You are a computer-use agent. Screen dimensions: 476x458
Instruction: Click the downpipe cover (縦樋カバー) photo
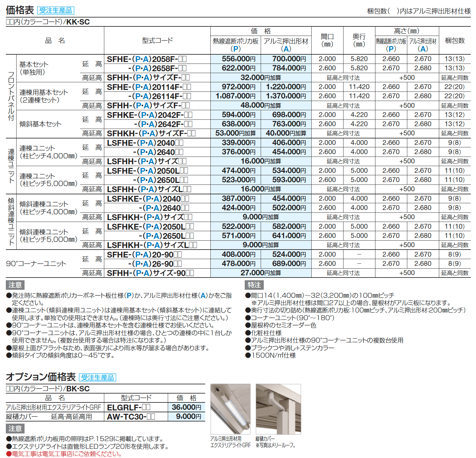[x=278, y=409]
